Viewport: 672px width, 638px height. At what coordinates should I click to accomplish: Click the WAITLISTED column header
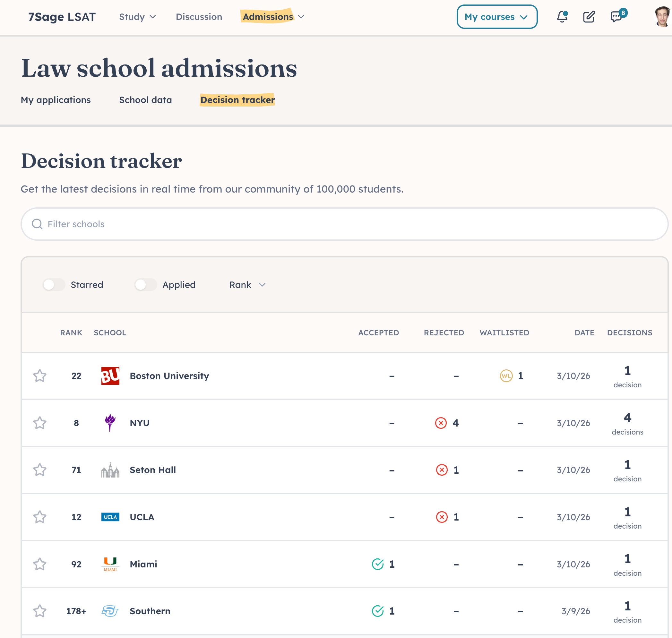point(504,332)
